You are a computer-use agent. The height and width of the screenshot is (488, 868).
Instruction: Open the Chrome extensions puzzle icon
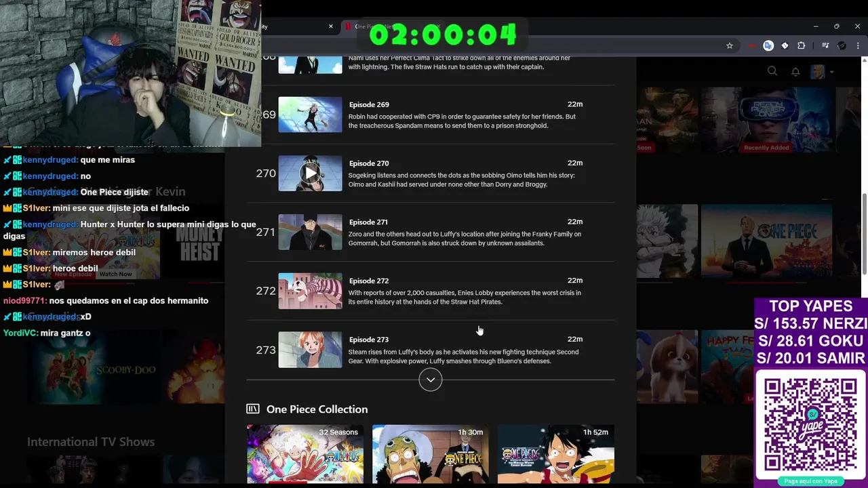pos(801,45)
